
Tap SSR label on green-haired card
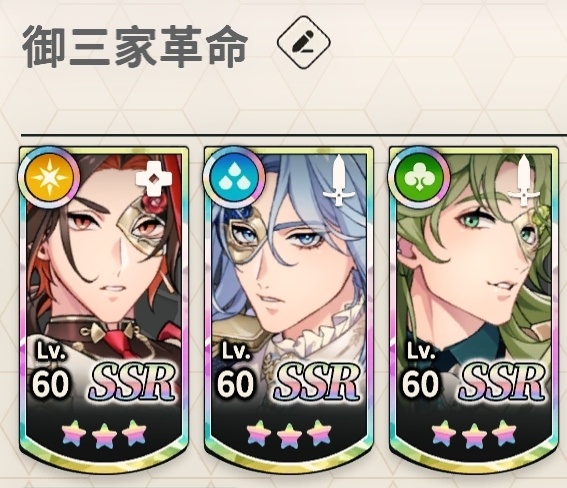(501, 383)
